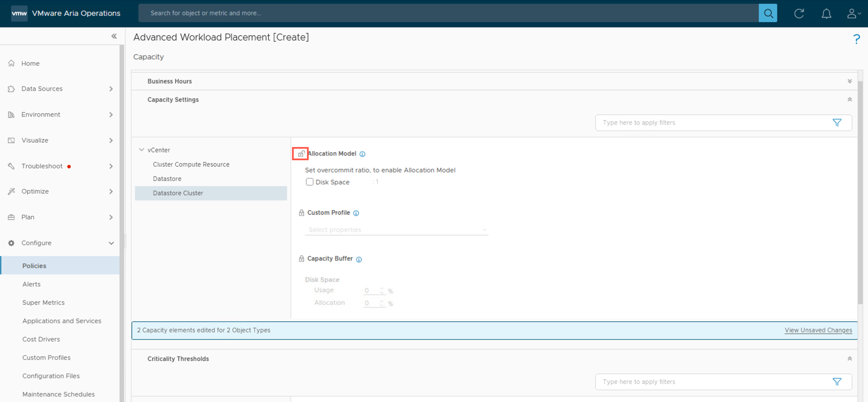Viewport: 868px width, 402px height.
Task: Open the Select properties dropdown
Action: coord(396,230)
